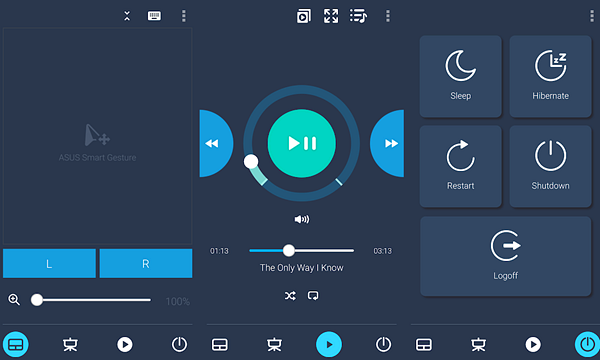Click the media library icon in player header
Viewport: 600px width, 360px height.
(x=304, y=16)
